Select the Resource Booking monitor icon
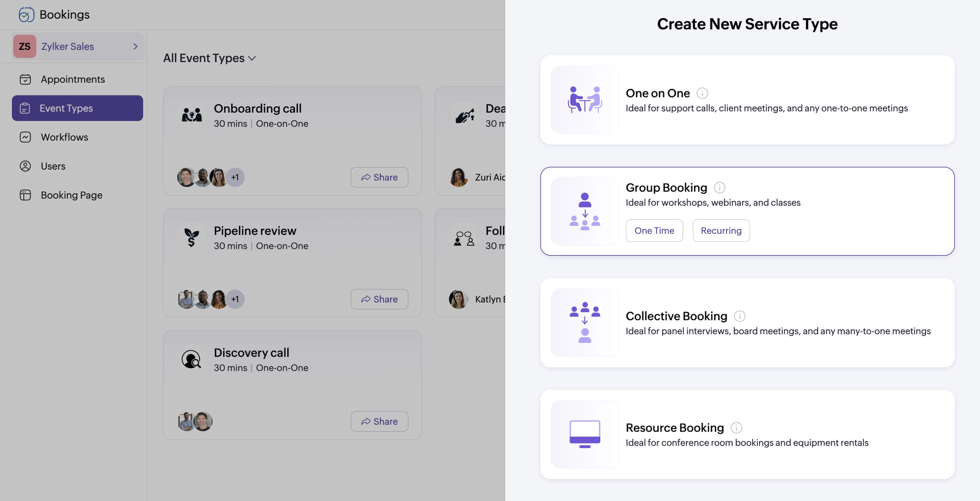Screen dimensions: 980x501 (585, 434)
